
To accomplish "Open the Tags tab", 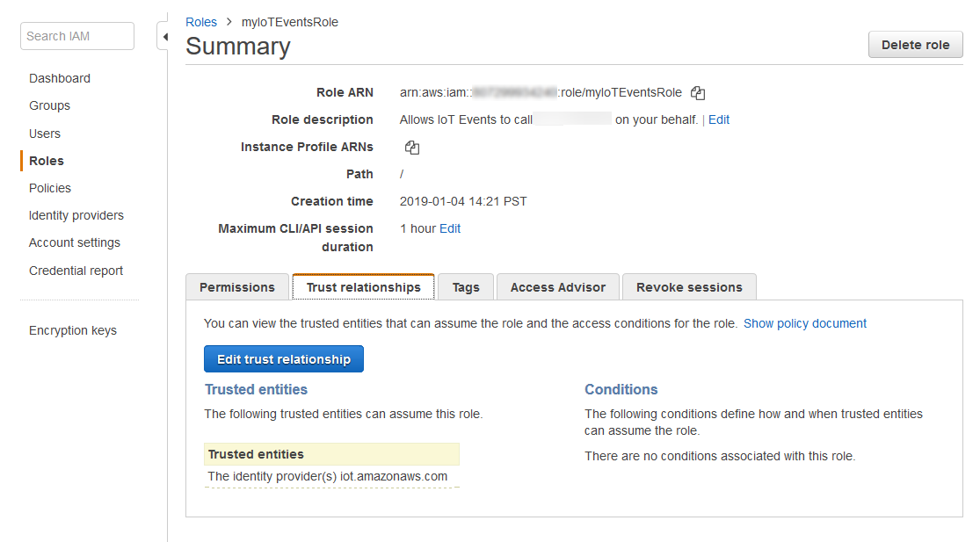I will 465,286.
